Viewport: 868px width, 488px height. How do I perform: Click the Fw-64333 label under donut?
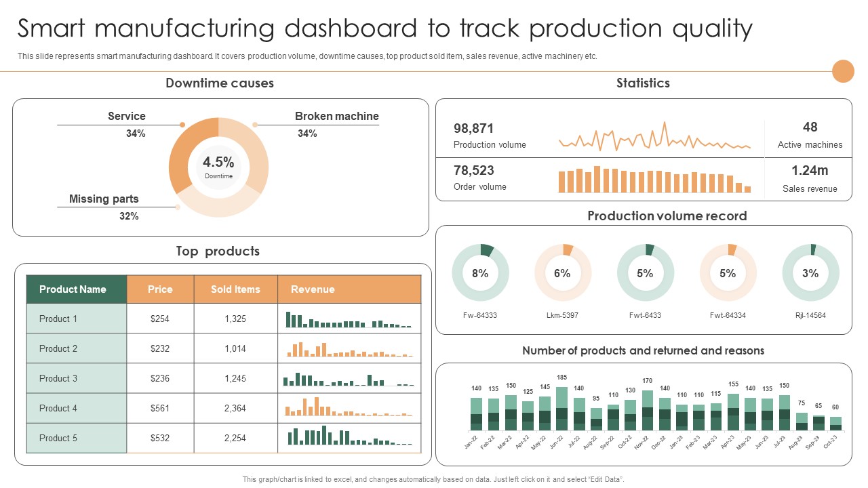point(480,315)
